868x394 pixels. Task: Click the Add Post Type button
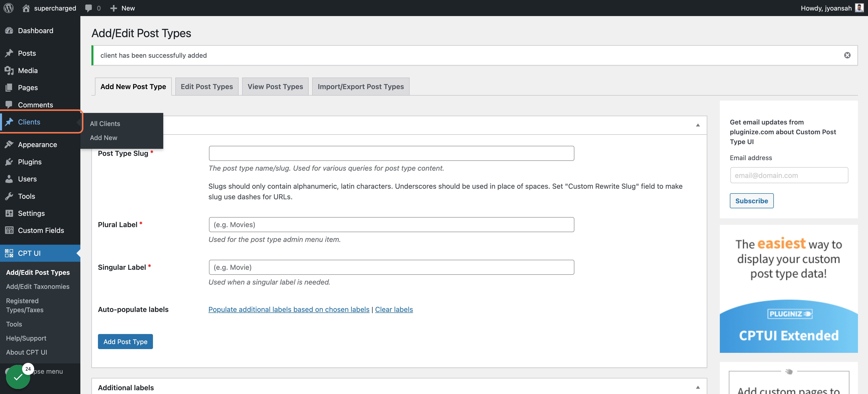[125, 342]
